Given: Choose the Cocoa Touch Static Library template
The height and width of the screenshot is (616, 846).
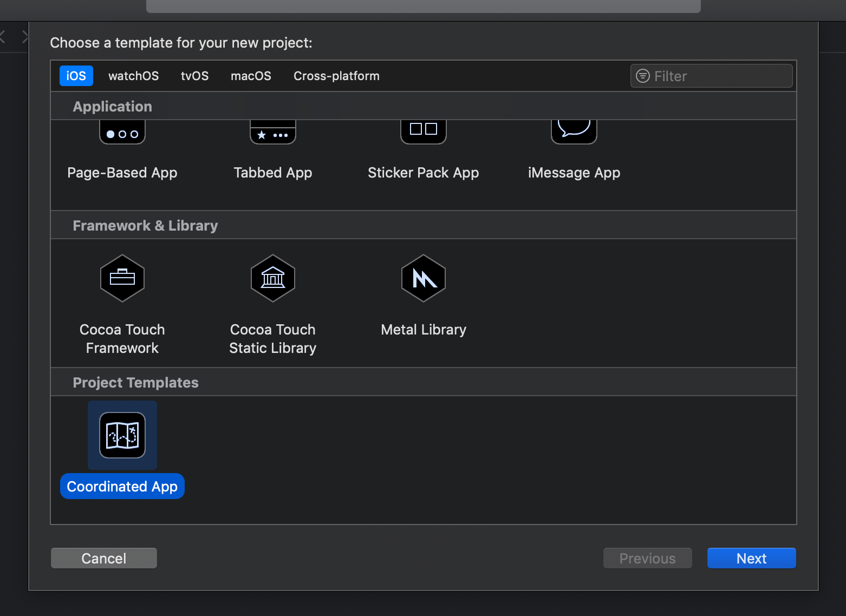Looking at the screenshot, I should point(272,278).
